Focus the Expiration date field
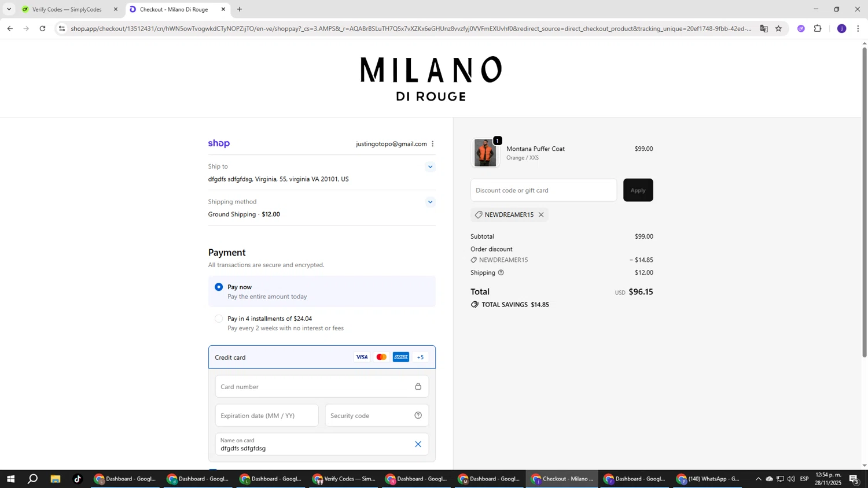 (x=267, y=415)
